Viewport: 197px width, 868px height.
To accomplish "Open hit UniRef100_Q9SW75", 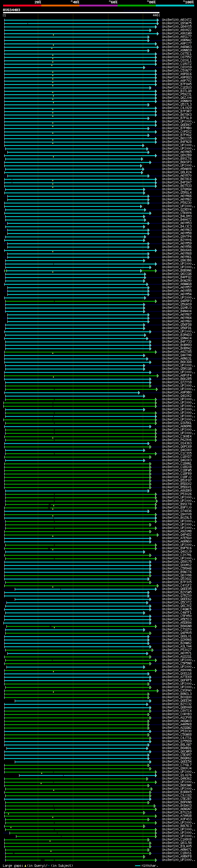I will (177, 23).
